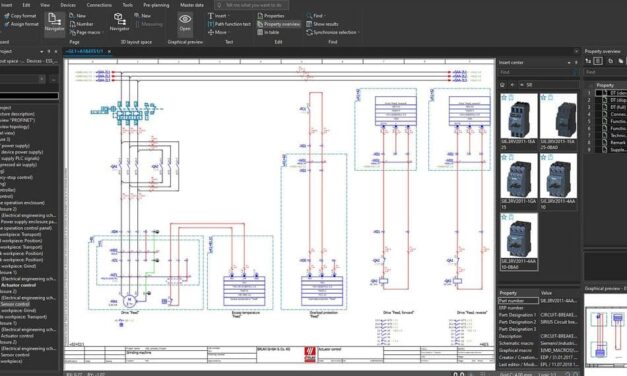This screenshot has height=376, width=627.
Task: Click the Property column header
Action: 606,85
